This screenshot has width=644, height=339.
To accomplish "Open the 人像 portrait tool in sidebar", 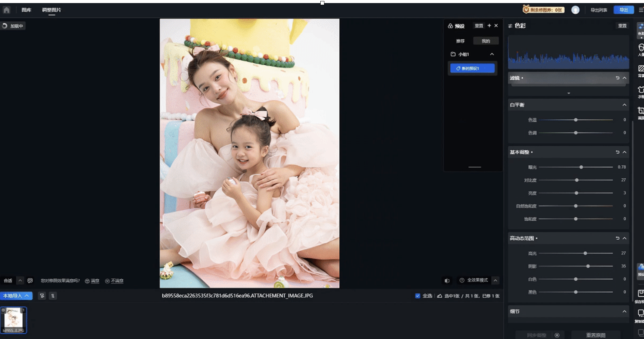I will (640, 49).
